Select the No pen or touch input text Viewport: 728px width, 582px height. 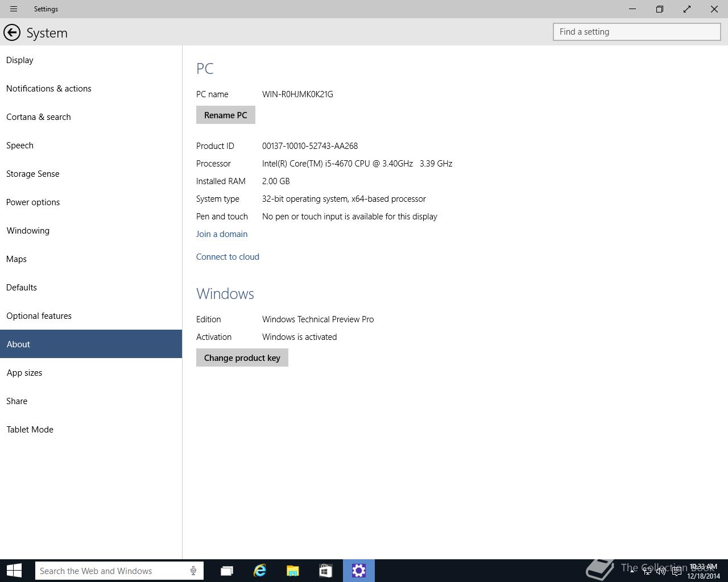click(x=350, y=217)
